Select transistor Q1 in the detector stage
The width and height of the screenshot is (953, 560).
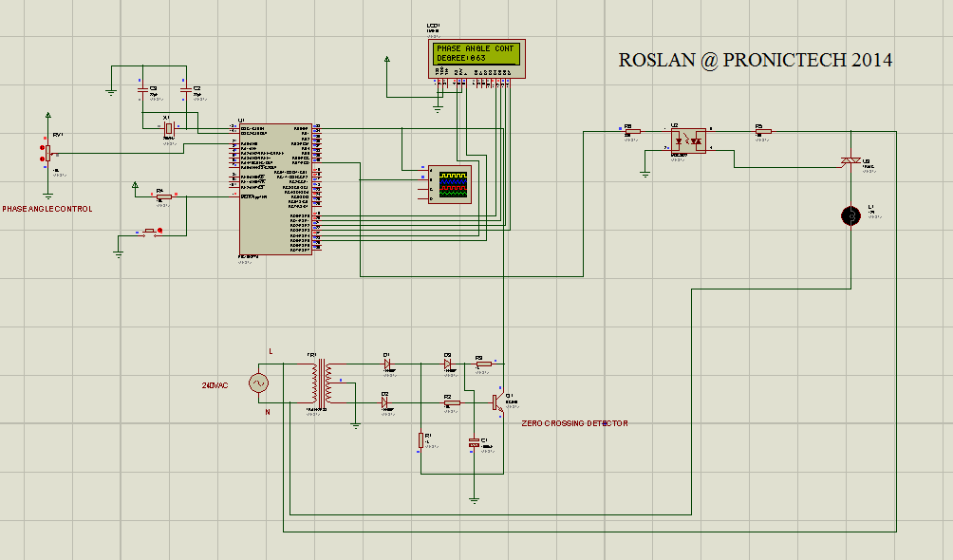(x=497, y=401)
